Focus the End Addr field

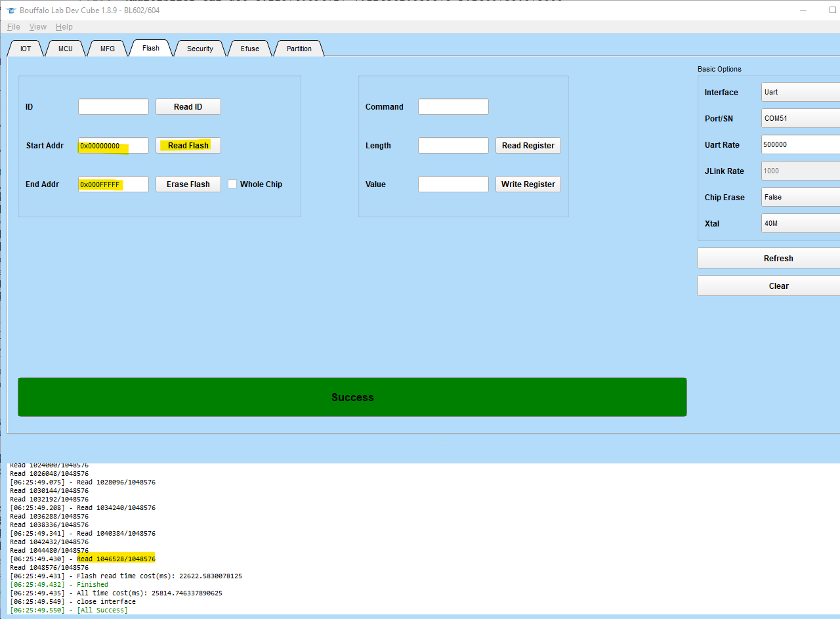(x=114, y=184)
